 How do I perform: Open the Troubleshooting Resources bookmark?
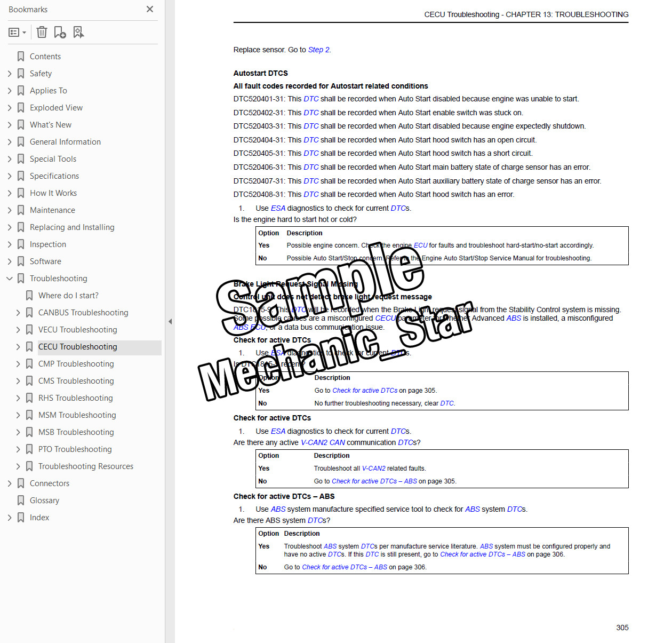pyautogui.click(x=86, y=466)
